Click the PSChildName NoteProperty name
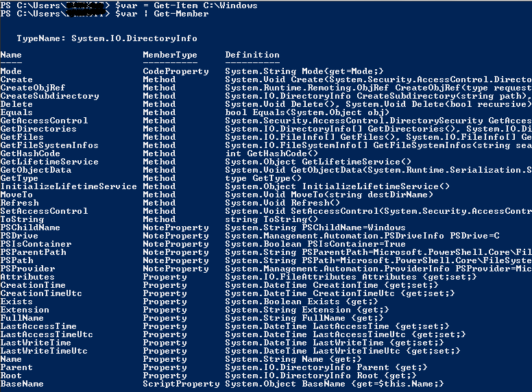 30,228
